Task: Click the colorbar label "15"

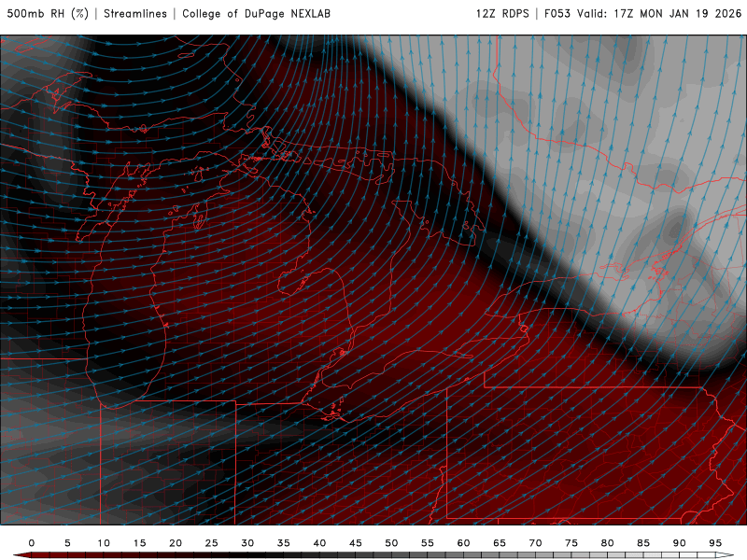Action: 139,543
